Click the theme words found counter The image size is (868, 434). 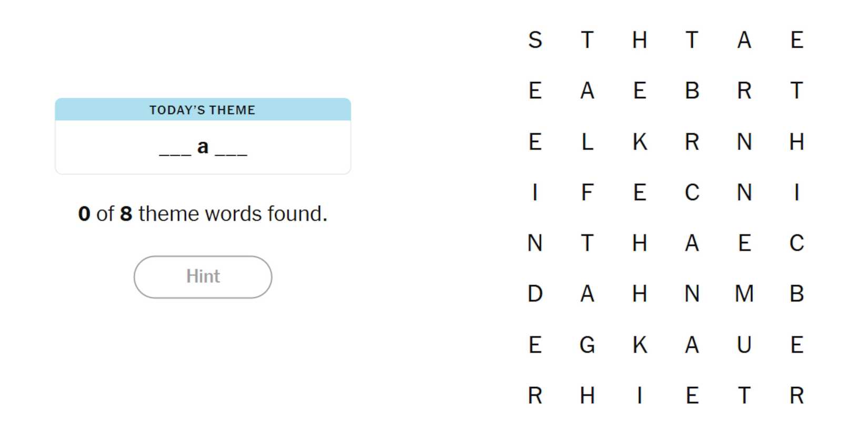click(x=203, y=214)
